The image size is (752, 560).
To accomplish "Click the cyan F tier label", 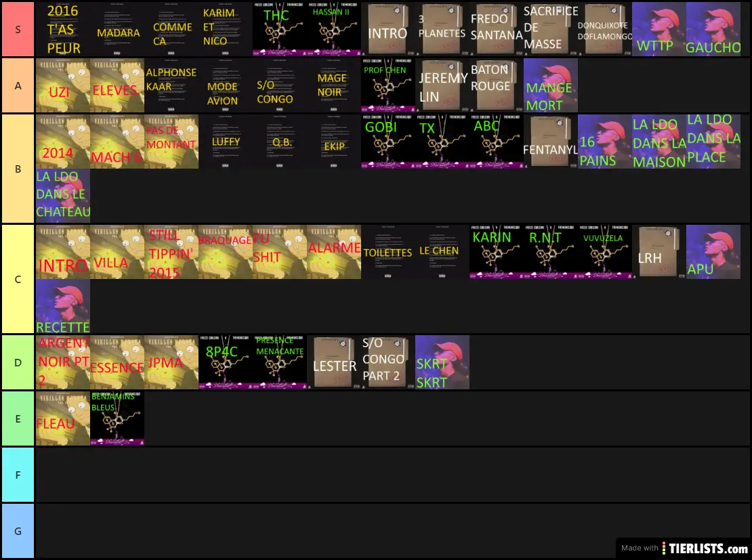I will [x=18, y=475].
